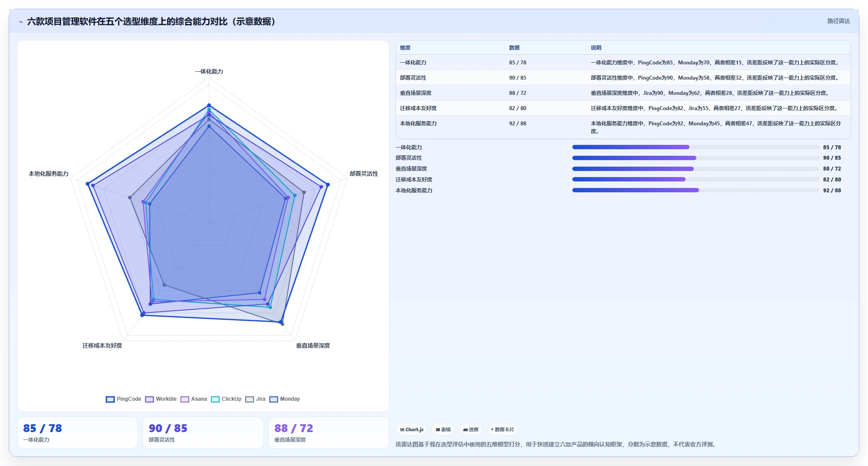Click the 92 / 88 value beside the 本地化服务能力 bar
This screenshot has height=466, width=868.
pos(832,191)
